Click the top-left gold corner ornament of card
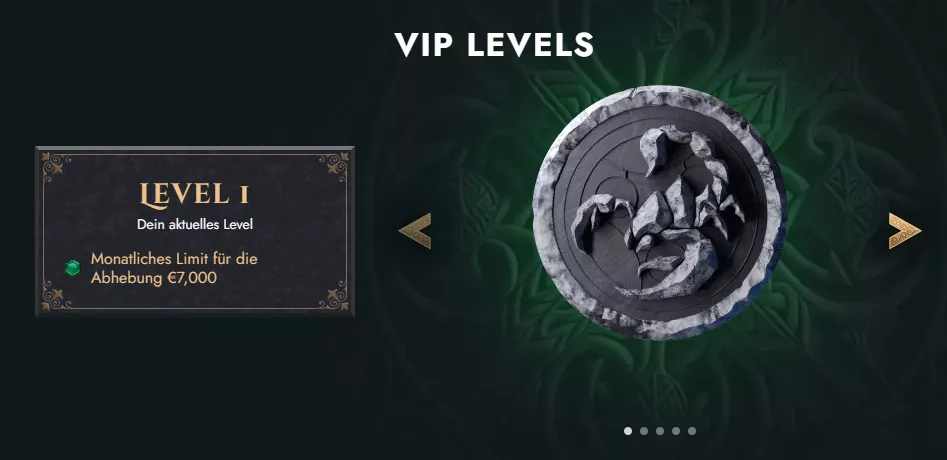 coord(56,167)
